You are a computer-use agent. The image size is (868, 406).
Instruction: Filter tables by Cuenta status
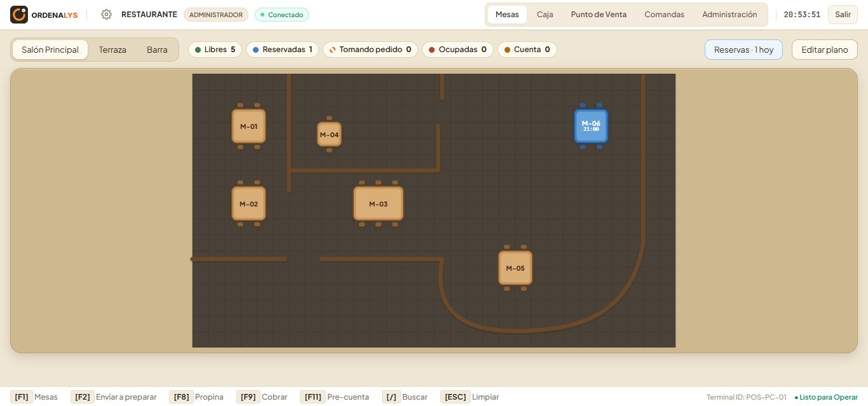tap(527, 50)
